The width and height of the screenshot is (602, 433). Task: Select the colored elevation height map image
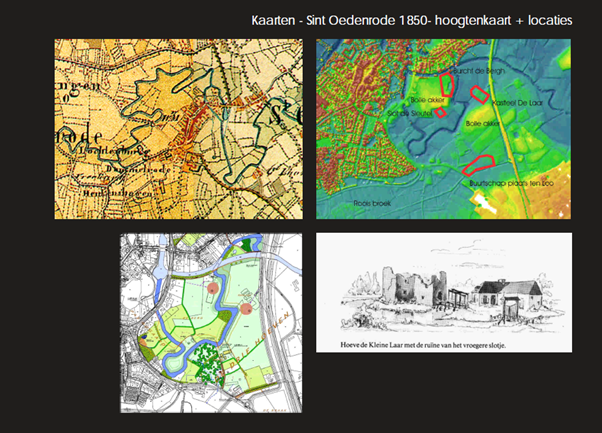point(443,129)
